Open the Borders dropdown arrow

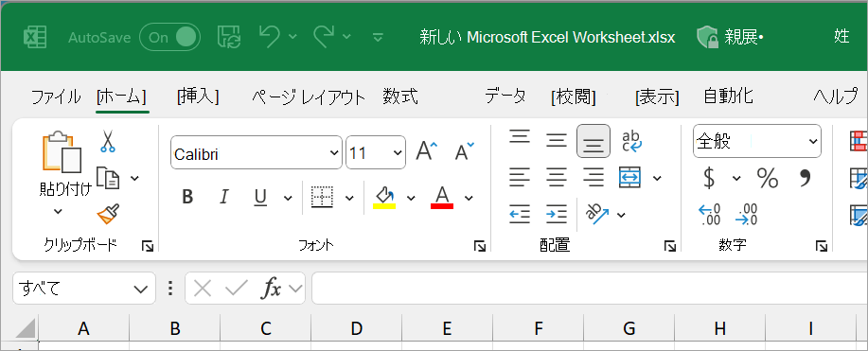[x=349, y=198]
